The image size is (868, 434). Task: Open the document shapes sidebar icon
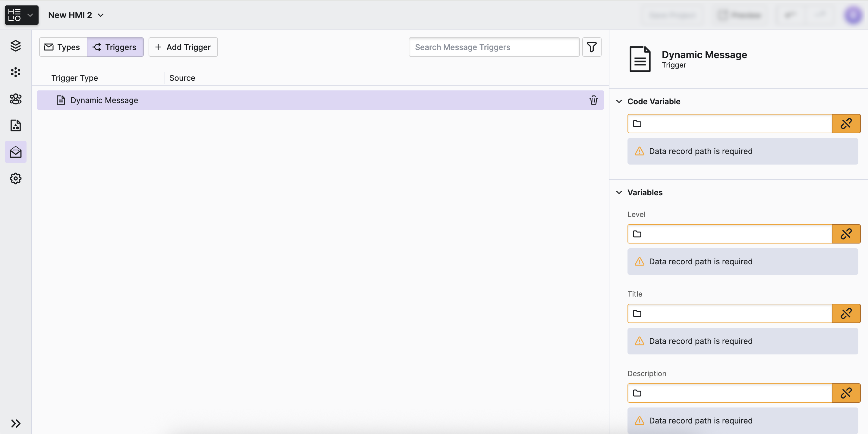(15, 125)
